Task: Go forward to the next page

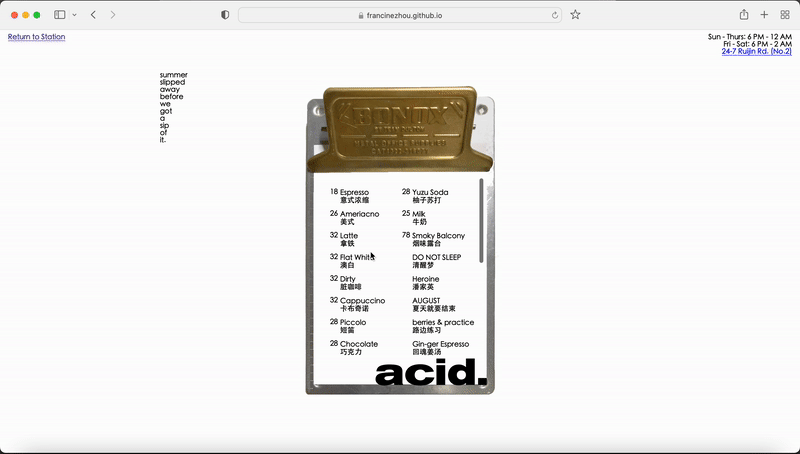Action: [x=113, y=15]
